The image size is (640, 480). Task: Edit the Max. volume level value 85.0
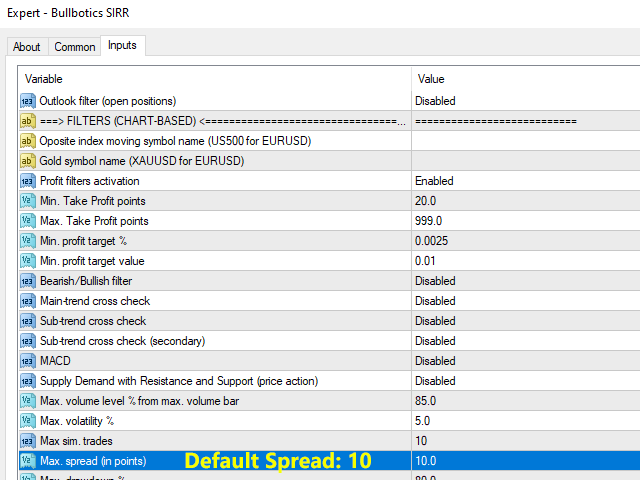526,401
